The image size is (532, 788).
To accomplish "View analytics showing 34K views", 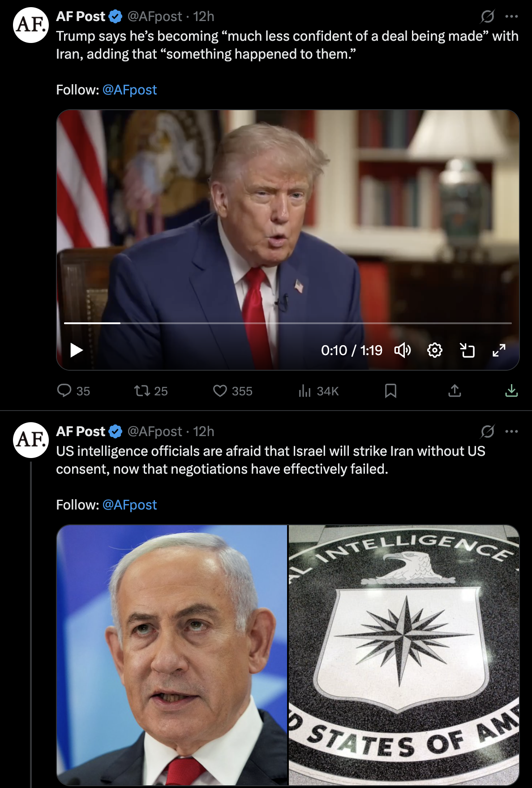I will click(x=318, y=391).
